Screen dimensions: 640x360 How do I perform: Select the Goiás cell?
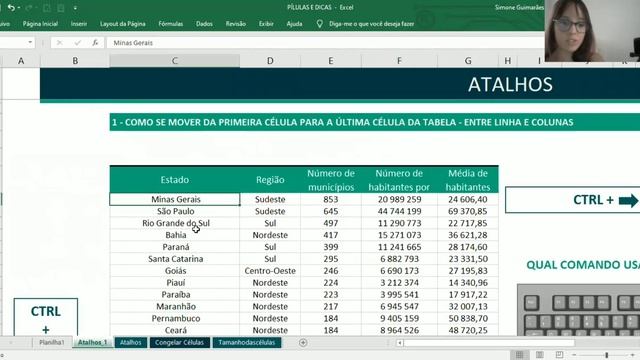[175, 271]
